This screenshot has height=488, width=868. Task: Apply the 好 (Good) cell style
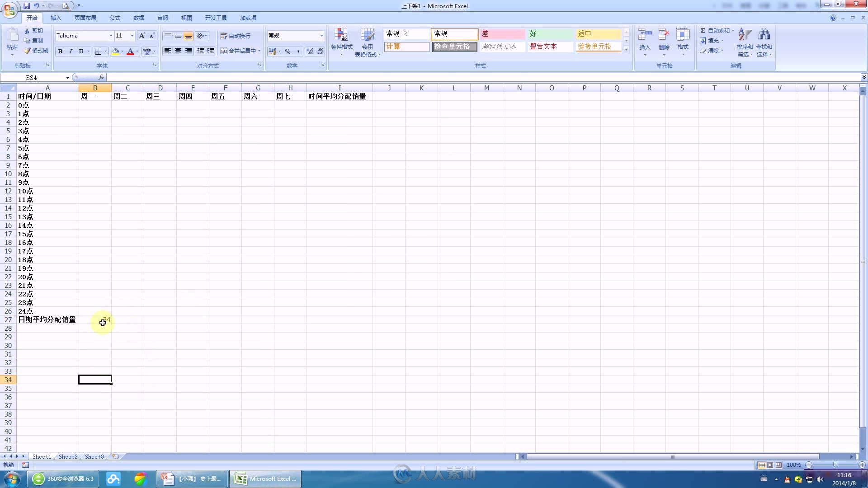click(550, 34)
